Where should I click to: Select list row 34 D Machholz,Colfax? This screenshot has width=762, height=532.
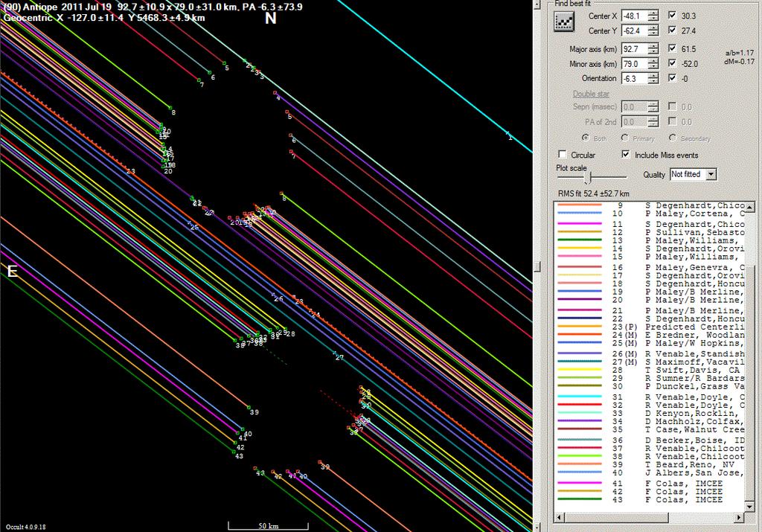coord(649,421)
